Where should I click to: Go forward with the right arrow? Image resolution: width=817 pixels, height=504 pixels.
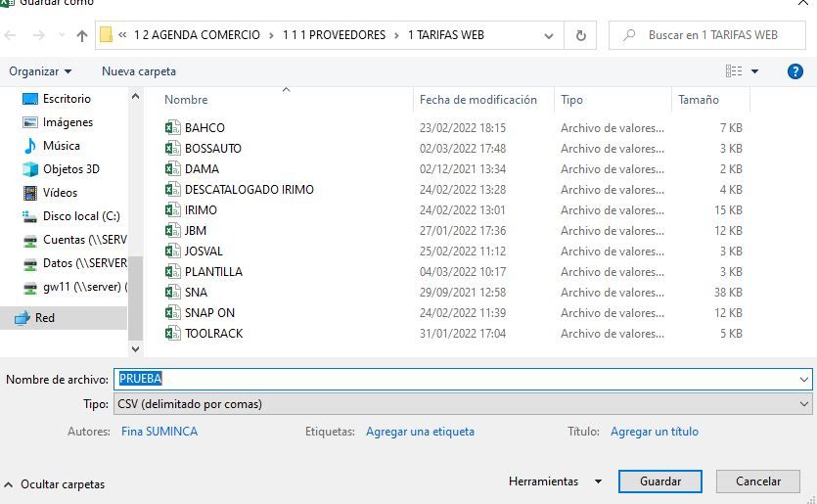tap(38, 35)
